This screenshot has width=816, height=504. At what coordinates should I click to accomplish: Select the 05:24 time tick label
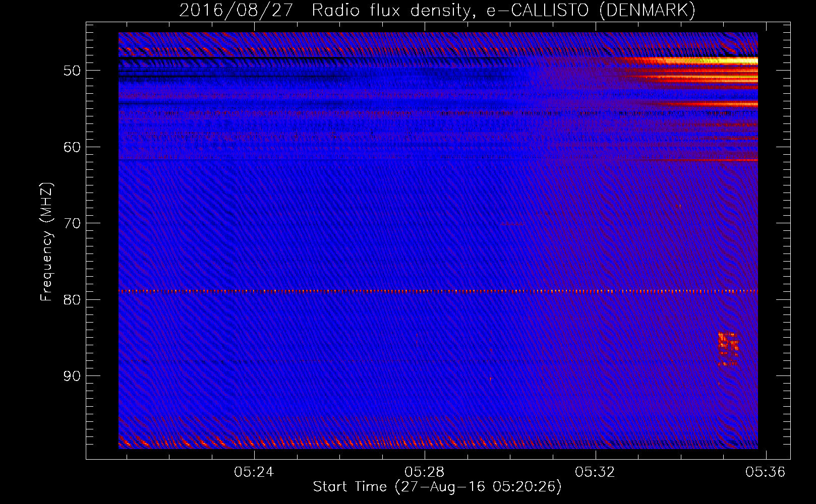[x=254, y=472]
